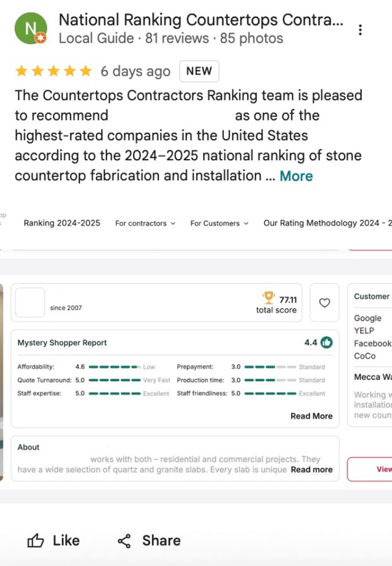Open the Ranking 2024-2025 menu item
The height and width of the screenshot is (566, 392).
pyautogui.click(x=62, y=223)
